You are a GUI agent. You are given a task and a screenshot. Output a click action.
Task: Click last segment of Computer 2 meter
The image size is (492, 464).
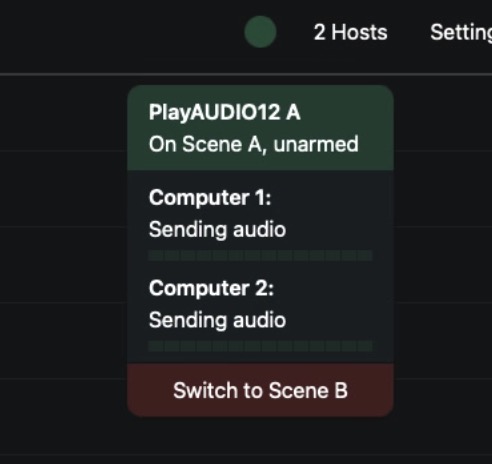point(365,346)
